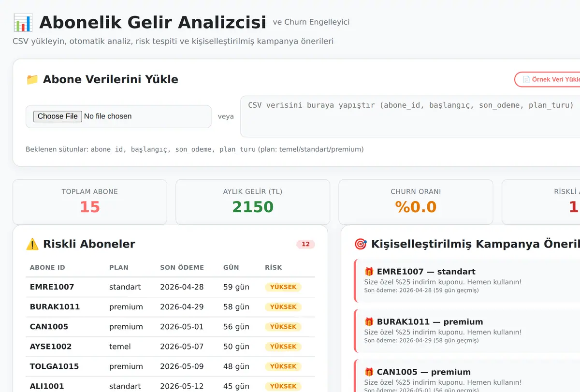Viewport: 580px width, 392px height.
Task: Click the ABONE ID column header
Action: point(47,267)
